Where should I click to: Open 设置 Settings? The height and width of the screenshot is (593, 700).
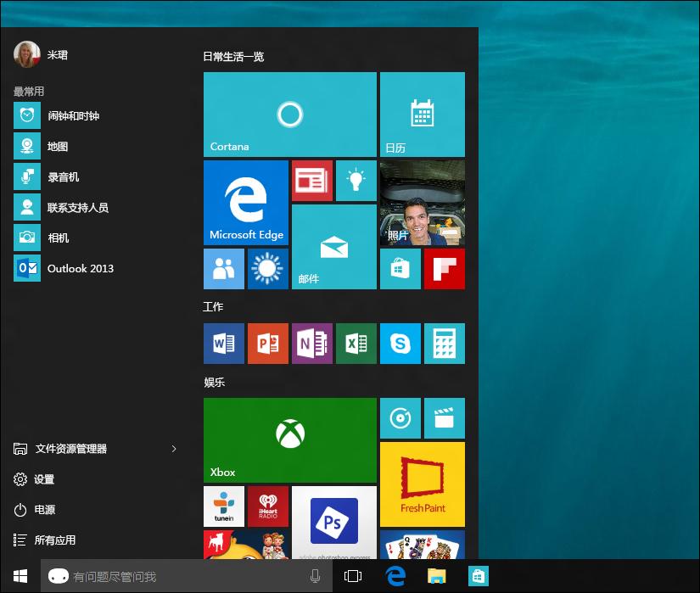tap(34, 479)
